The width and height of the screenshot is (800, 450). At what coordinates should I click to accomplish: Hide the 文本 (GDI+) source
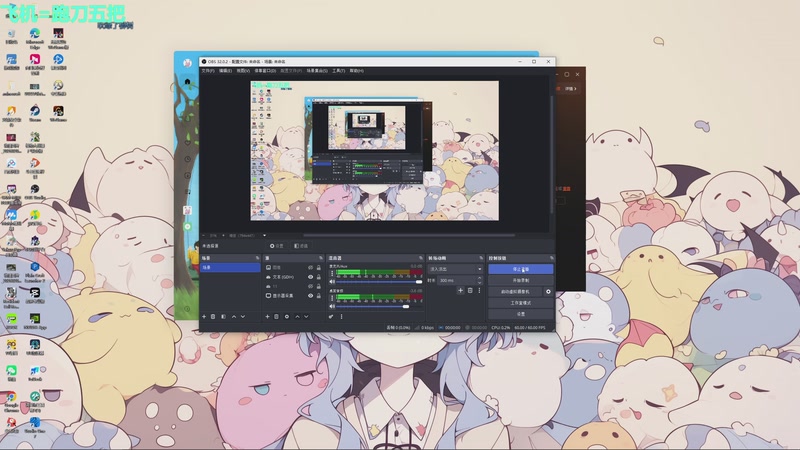tap(310, 277)
